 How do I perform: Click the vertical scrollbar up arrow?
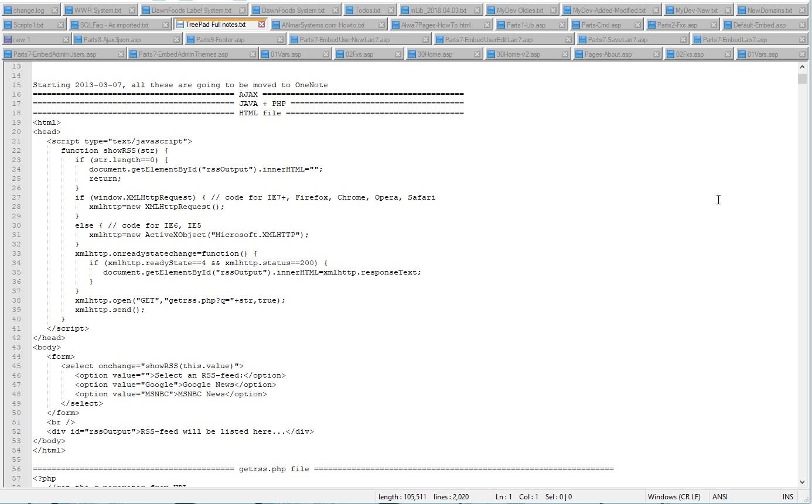coord(802,67)
